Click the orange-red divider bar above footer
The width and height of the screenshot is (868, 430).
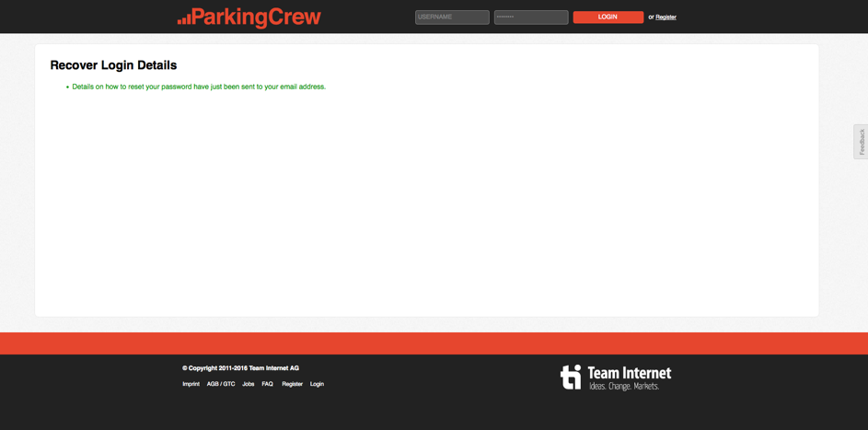(434, 343)
